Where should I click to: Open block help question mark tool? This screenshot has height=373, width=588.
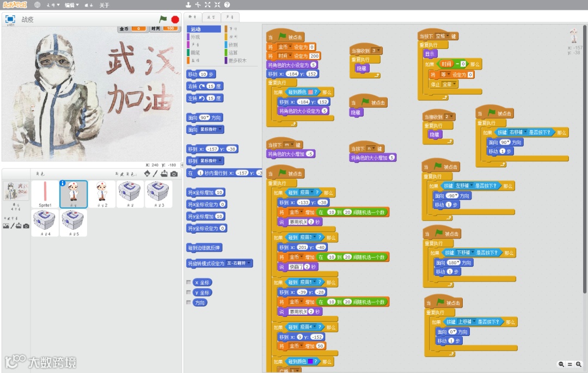point(227,5)
